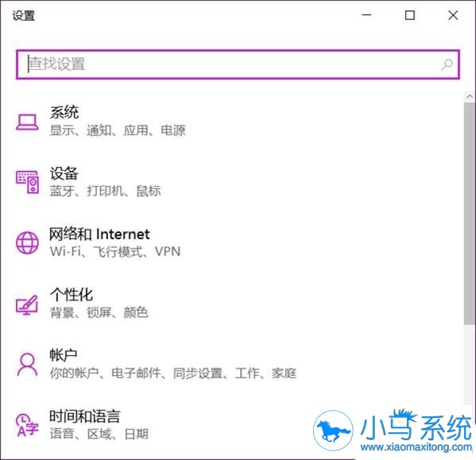The width and height of the screenshot is (476, 460).
Task: Click the text Wi-Fi、飞行模式、VPN
Action: 115,252
